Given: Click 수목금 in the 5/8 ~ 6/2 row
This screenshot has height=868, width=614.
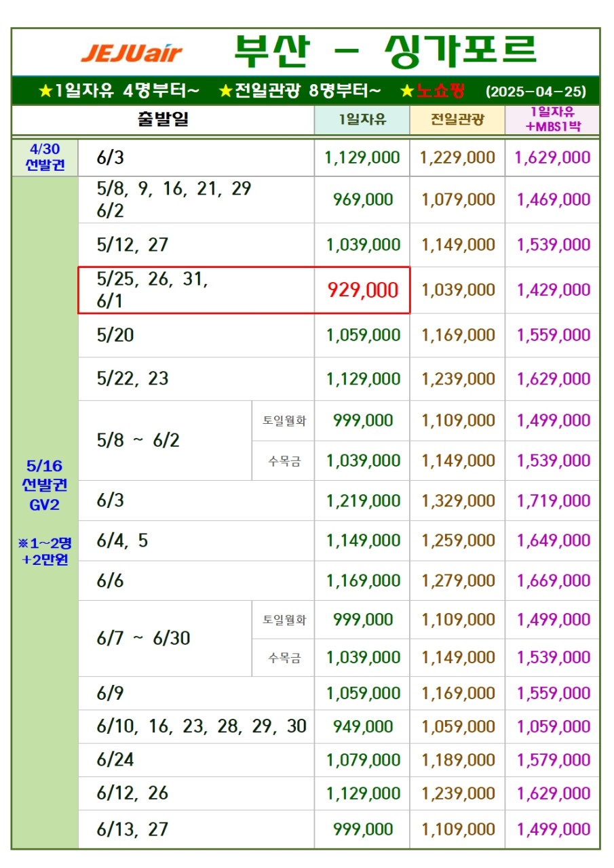Looking at the screenshot, I should pyautogui.click(x=284, y=461).
